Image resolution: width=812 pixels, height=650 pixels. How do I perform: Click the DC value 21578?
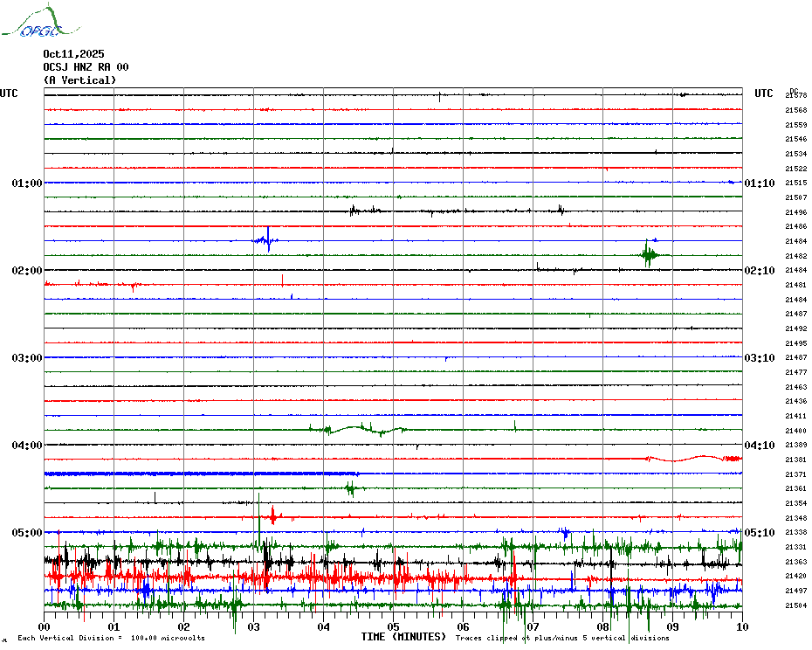point(795,95)
